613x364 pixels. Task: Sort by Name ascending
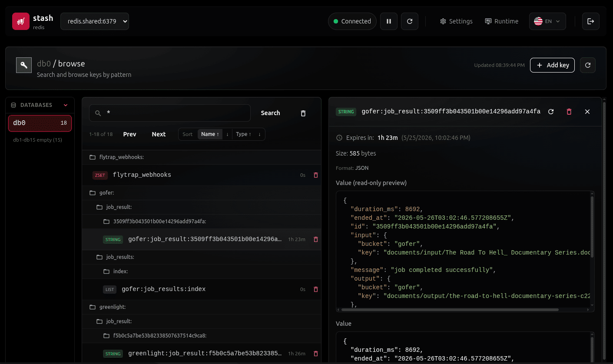coord(210,134)
